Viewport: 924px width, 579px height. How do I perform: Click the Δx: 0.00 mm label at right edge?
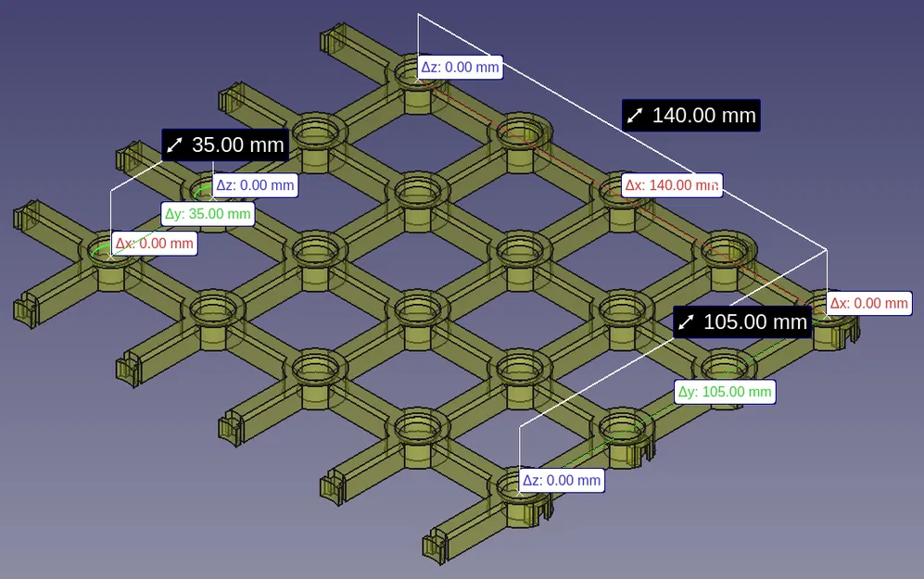coord(869,303)
